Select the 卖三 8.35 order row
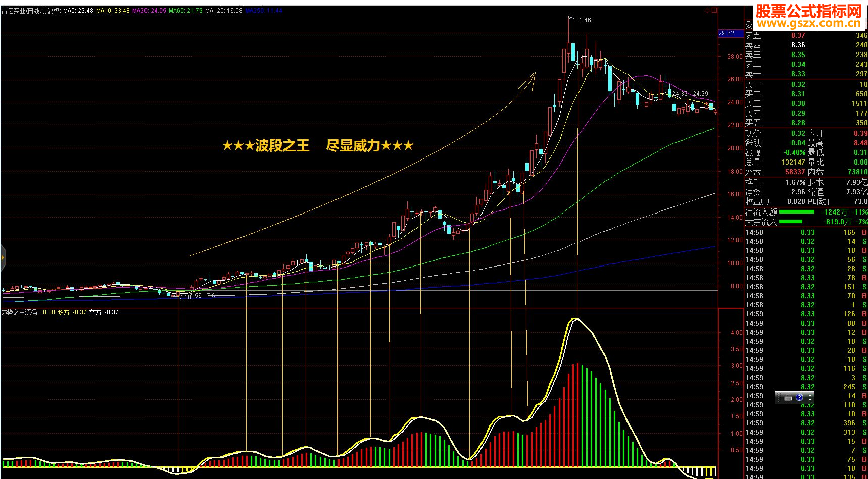The height and width of the screenshot is (479, 868). tap(806, 55)
